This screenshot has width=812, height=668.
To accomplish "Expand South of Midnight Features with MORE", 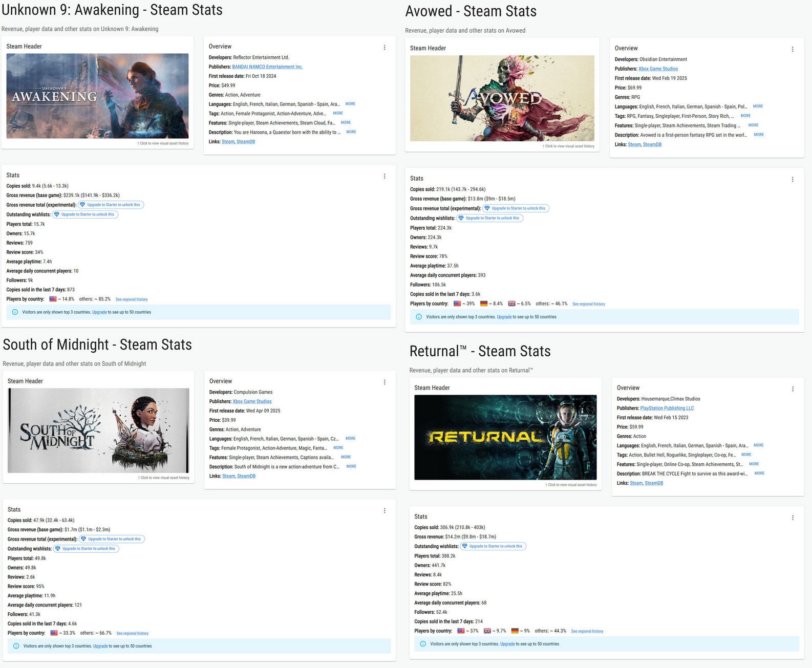I will pos(346,457).
